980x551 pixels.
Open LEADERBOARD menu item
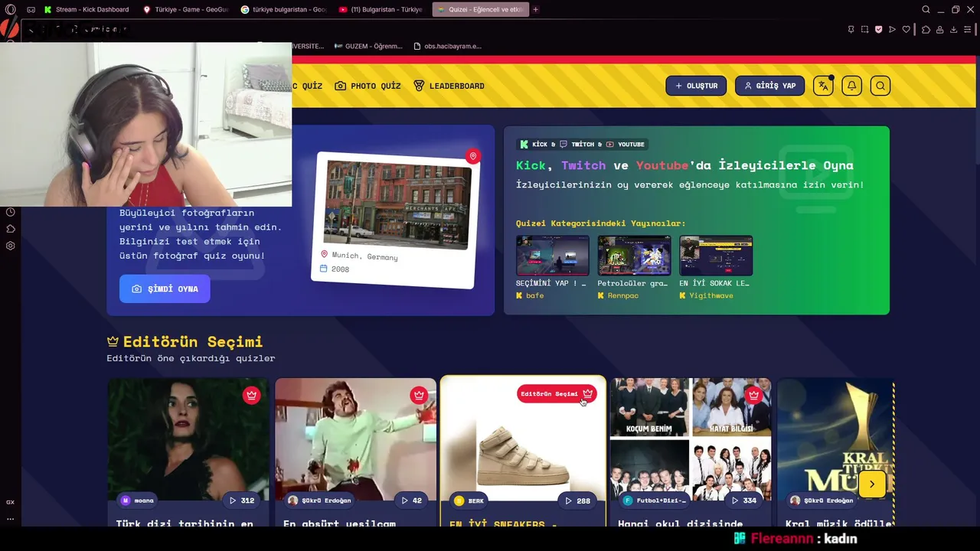[x=449, y=86]
